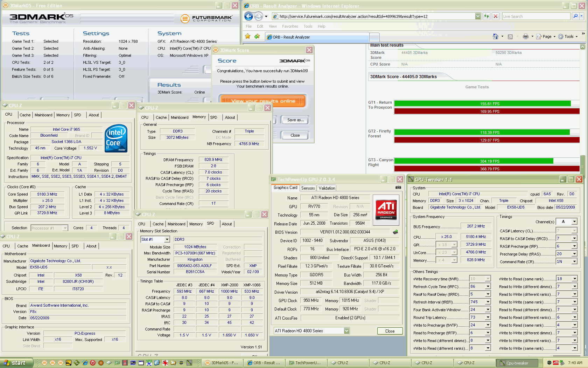This screenshot has width=588, height=368.
Task: Open the SPD Slot #1 dropdown
Action: point(167,239)
